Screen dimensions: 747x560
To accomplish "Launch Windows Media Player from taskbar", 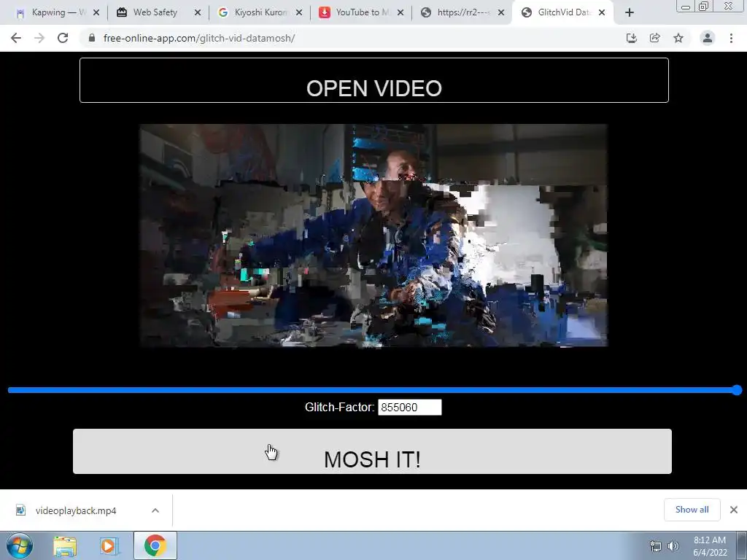I will click(x=109, y=546).
